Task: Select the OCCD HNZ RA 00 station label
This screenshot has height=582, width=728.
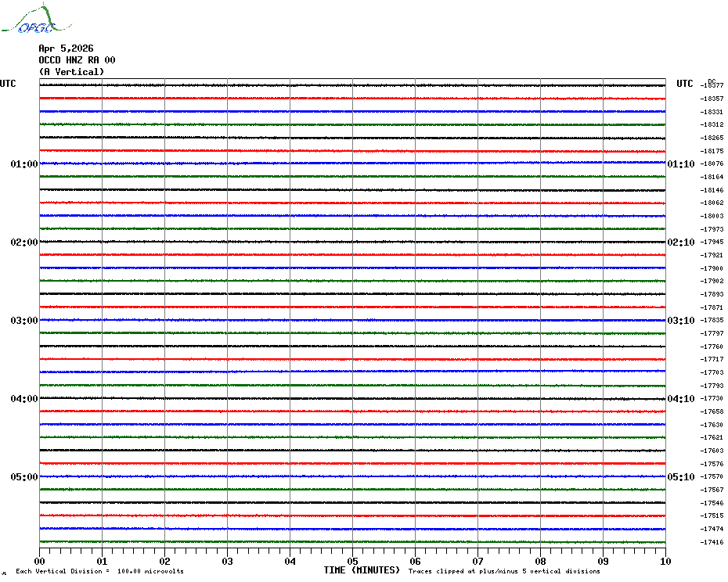Action: [x=77, y=60]
